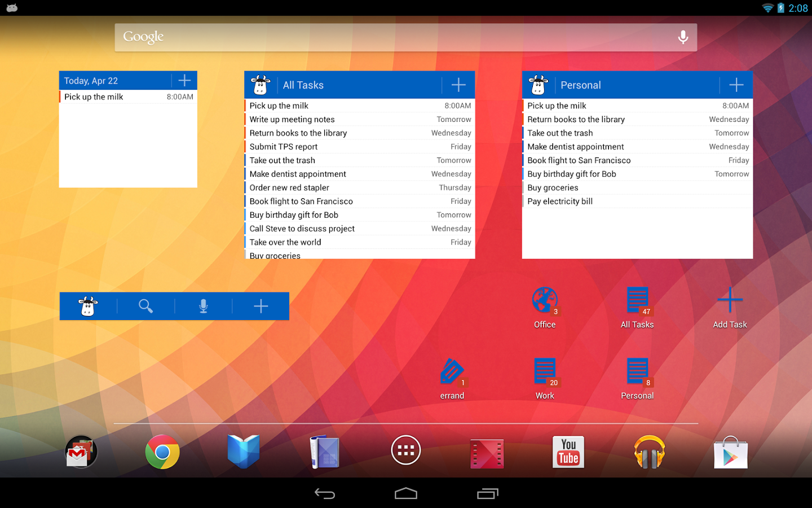Tap the cow logo in All Tasks widget
The image size is (812, 508).
[x=261, y=85]
